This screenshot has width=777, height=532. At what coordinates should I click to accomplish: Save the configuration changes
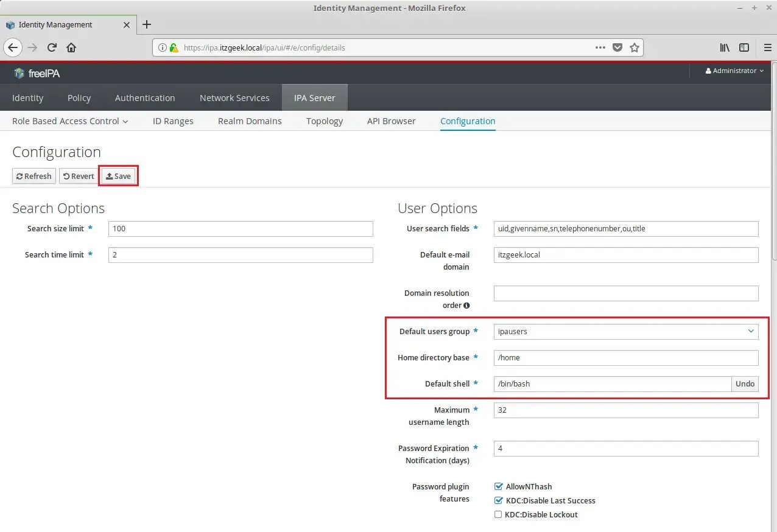tap(119, 176)
